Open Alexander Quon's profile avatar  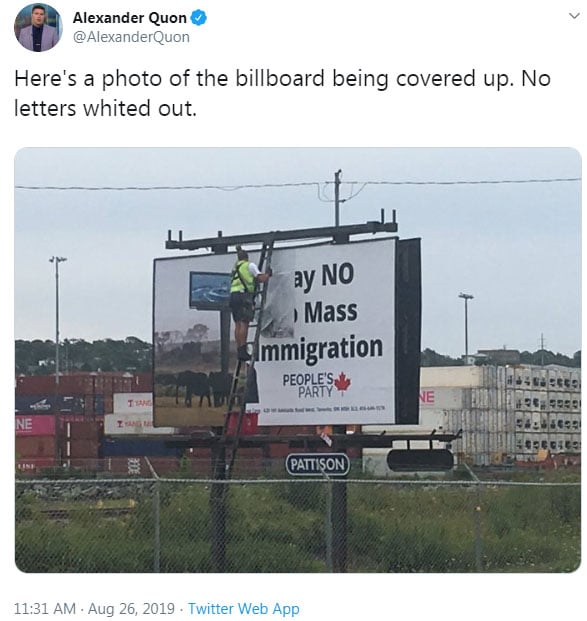click(x=38, y=27)
